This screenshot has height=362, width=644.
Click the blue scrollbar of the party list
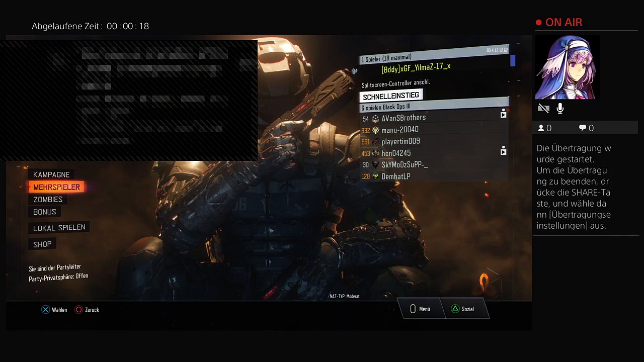click(x=513, y=60)
